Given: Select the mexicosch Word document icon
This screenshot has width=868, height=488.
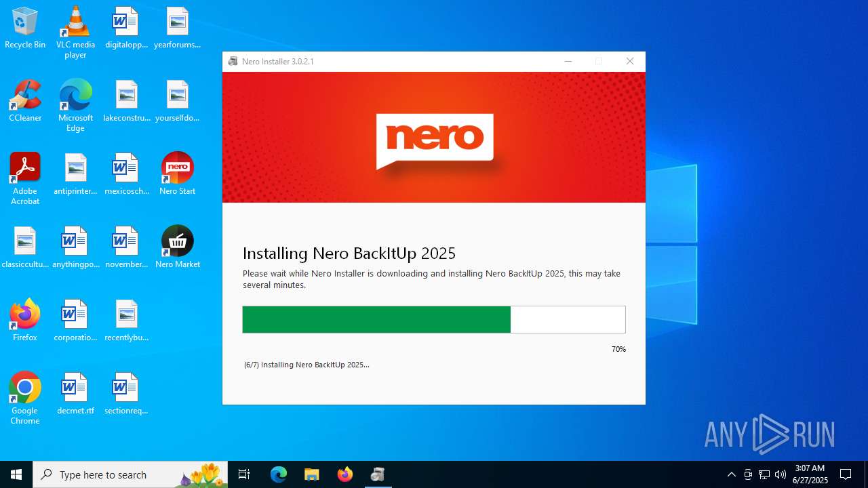Looking at the screenshot, I should [126, 174].
